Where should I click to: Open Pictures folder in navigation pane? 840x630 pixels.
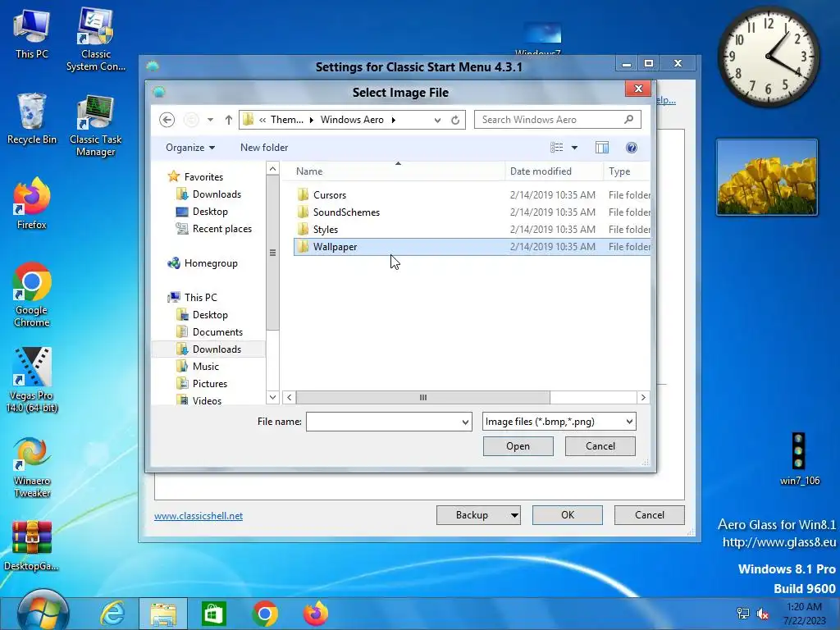202,384
